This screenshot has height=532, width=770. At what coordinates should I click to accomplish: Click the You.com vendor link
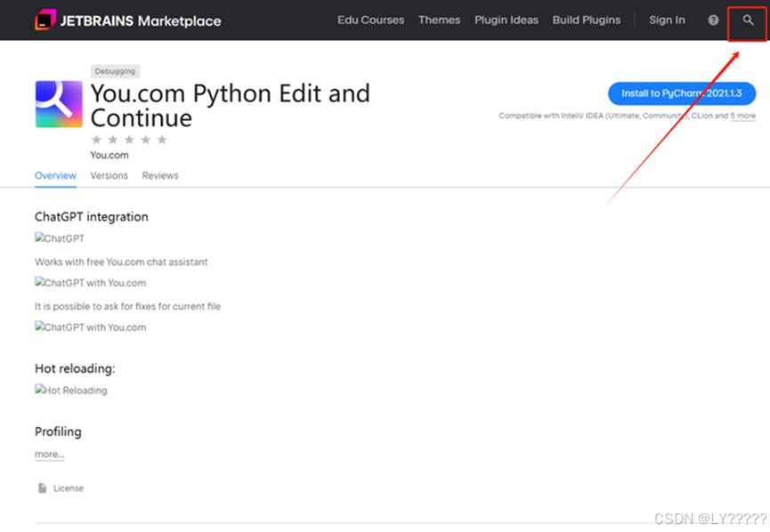[x=109, y=155]
